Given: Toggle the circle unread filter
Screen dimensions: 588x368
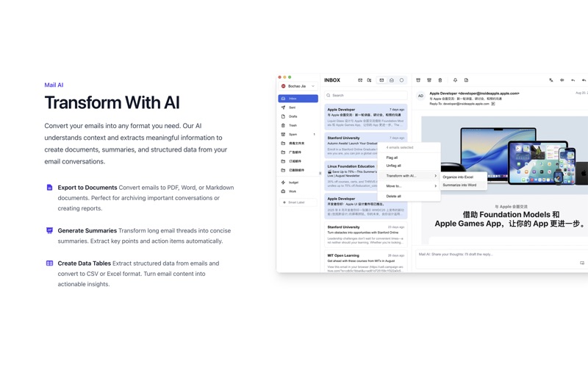Looking at the screenshot, I should click(401, 80).
